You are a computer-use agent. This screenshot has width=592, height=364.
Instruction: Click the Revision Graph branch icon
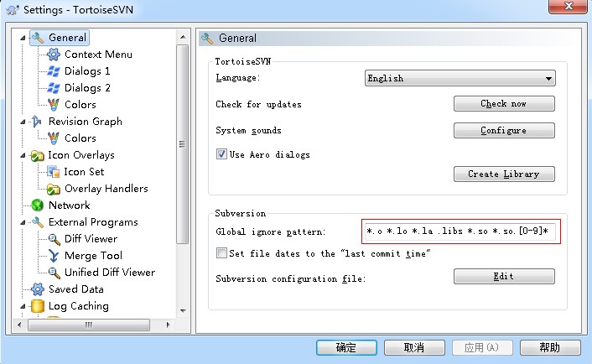(37, 122)
